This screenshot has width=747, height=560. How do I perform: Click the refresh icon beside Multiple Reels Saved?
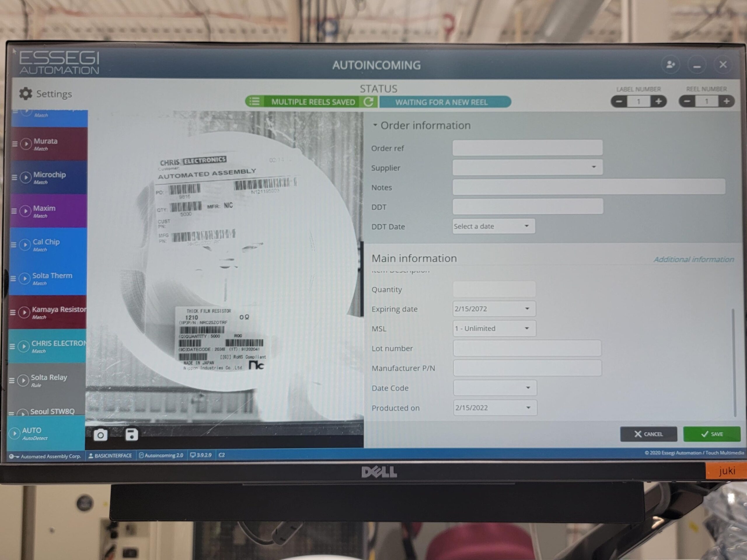point(369,101)
